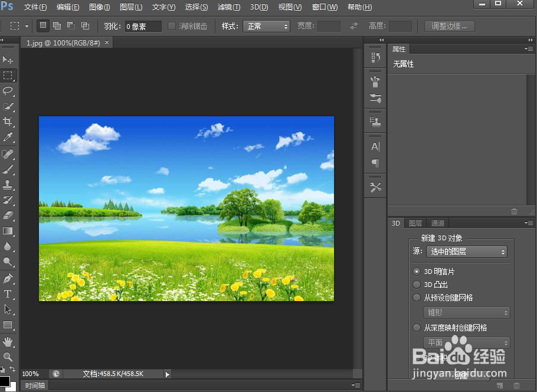Open the Filter menu

(229, 7)
